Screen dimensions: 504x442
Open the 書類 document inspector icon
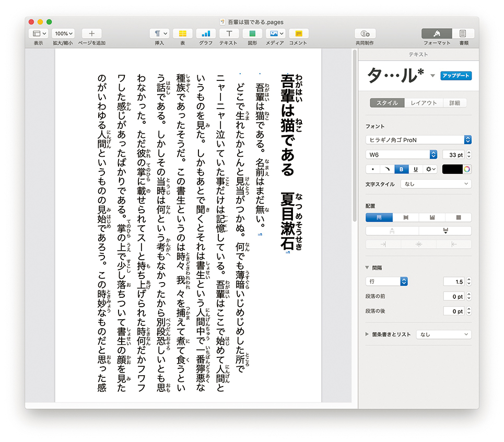coord(463,33)
